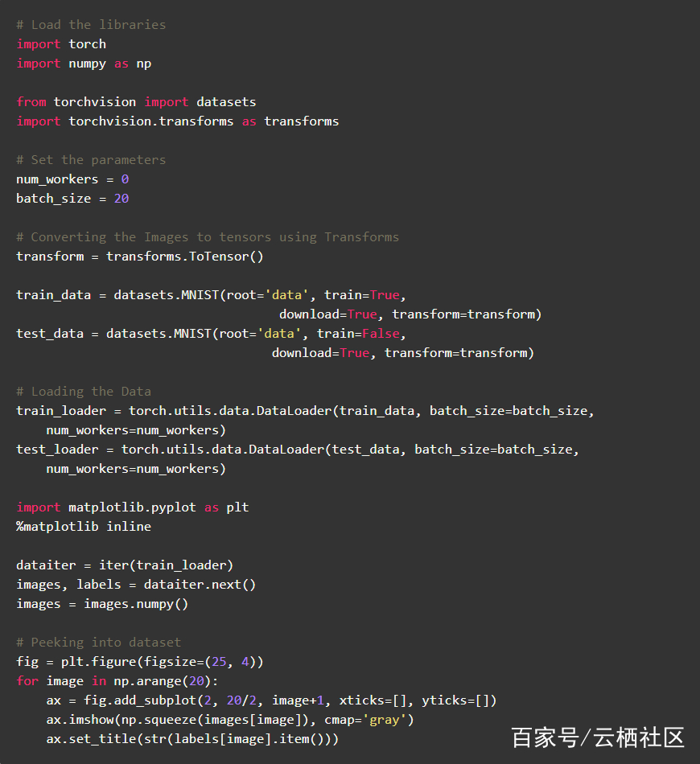Click the line 'import torch'
The image size is (700, 764).
click(x=61, y=44)
